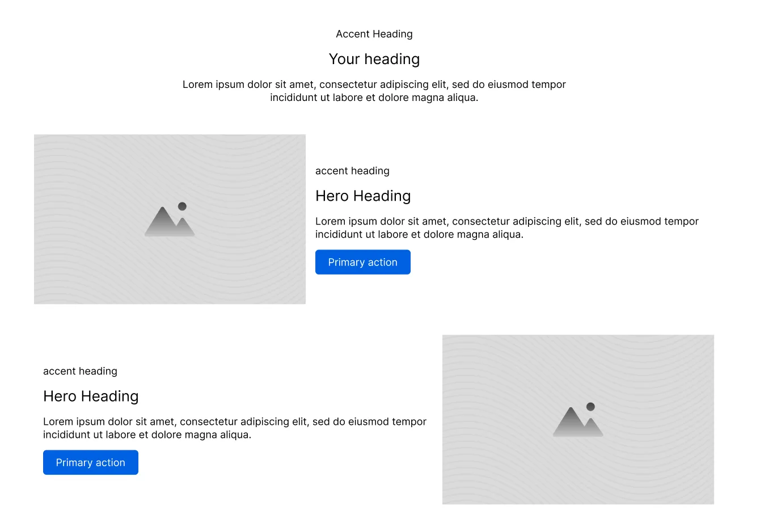The image size is (760, 532).
Task: Click the mountain icon in the left image
Action: [170, 219]
